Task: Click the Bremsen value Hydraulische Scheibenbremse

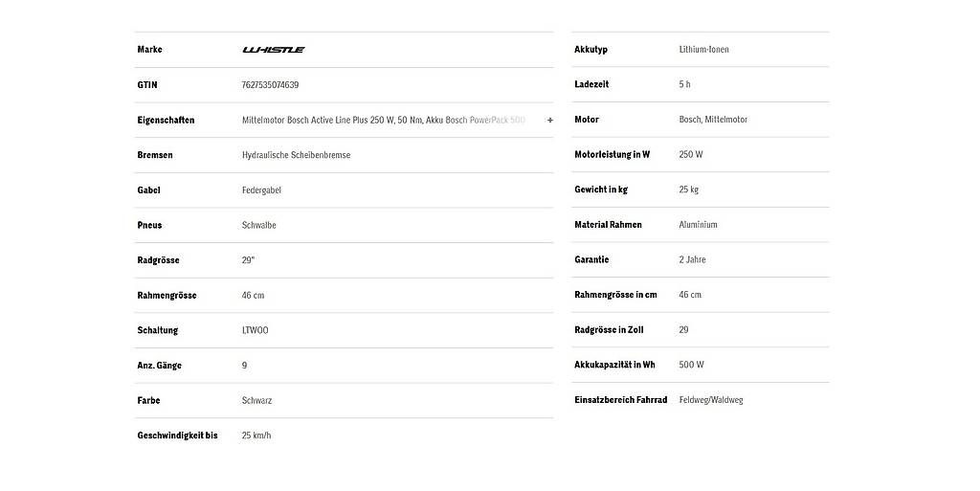Action: pyautogui.click(x=296, y=155)
